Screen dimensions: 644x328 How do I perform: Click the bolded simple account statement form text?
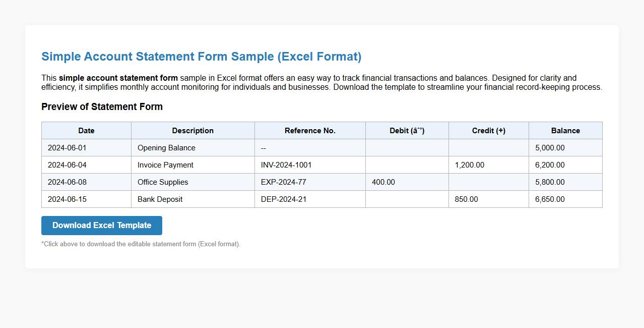[118, 78]
